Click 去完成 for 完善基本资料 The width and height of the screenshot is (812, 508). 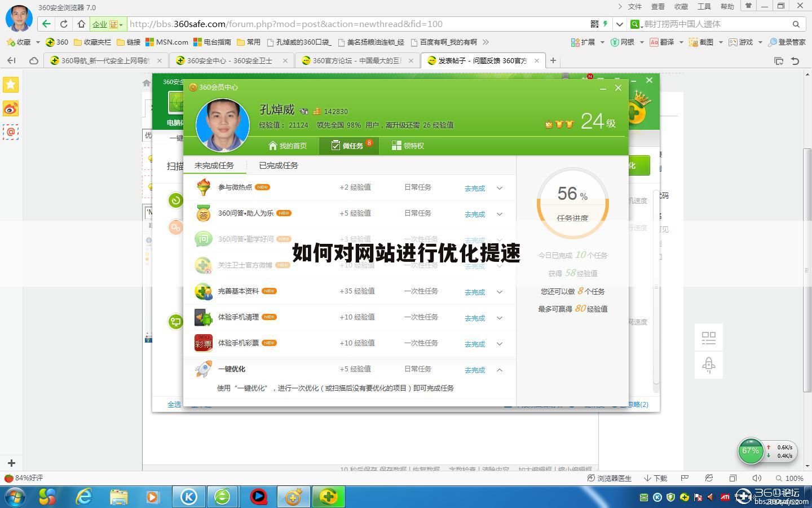click(475, 292)
